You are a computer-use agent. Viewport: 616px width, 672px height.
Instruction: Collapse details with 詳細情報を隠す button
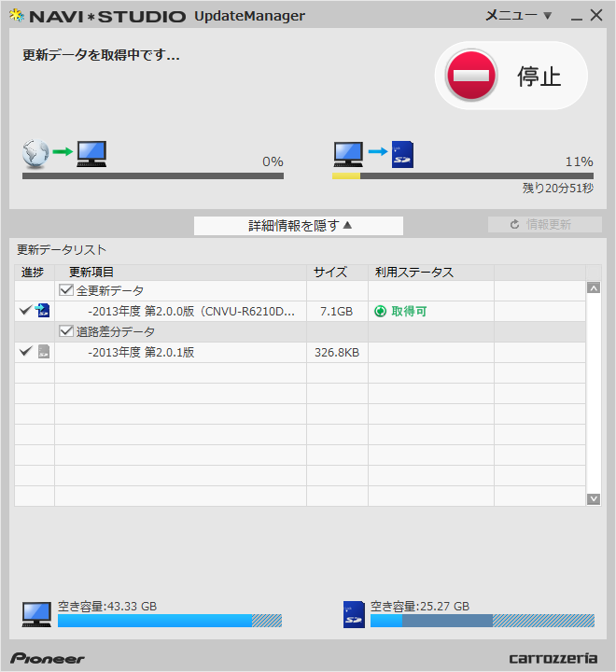(x=299, y=226)
